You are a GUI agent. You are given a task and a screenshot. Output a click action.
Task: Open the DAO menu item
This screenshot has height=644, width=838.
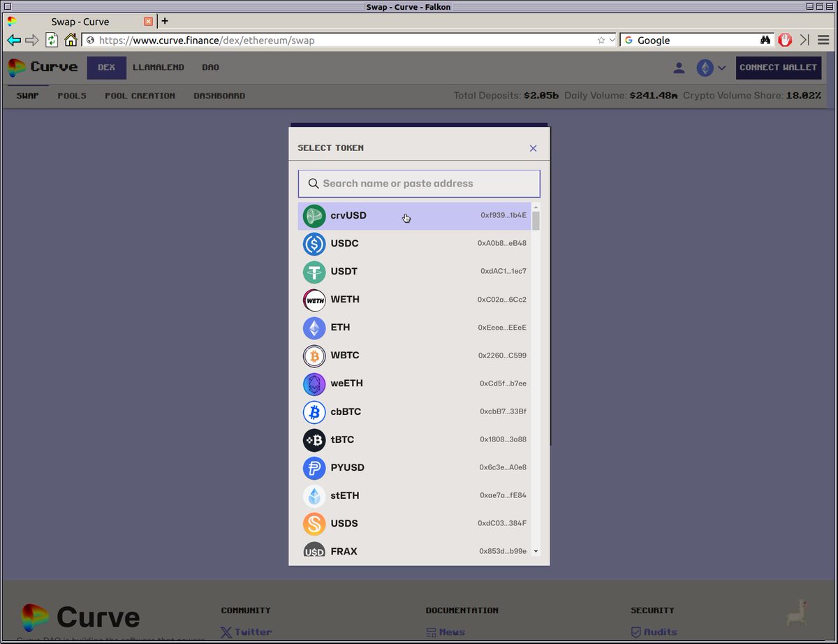click(210, 67)
